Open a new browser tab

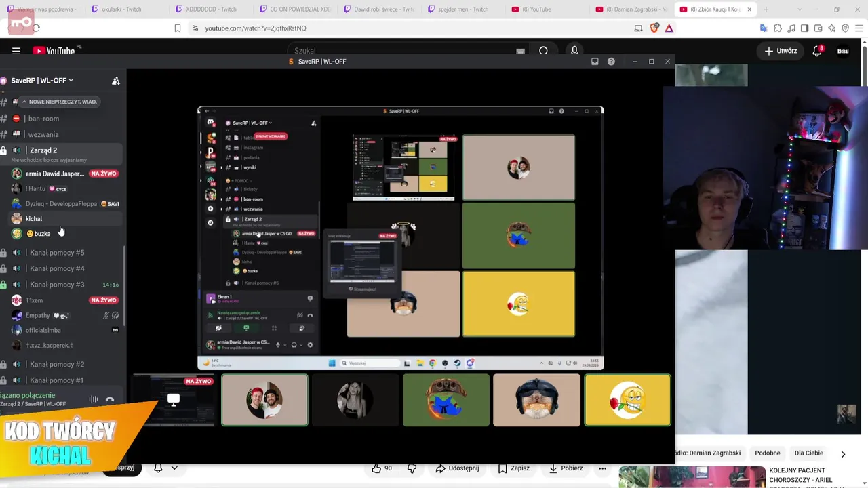click(x=766, y=9)
